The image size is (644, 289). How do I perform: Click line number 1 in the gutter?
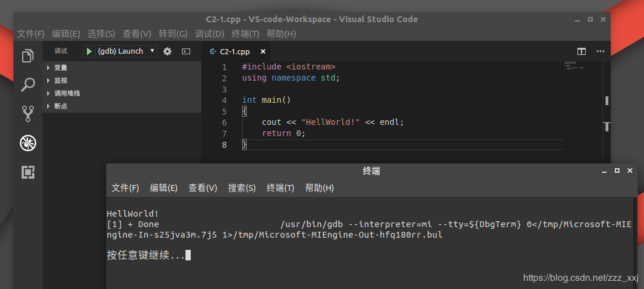tap(224, 67)
